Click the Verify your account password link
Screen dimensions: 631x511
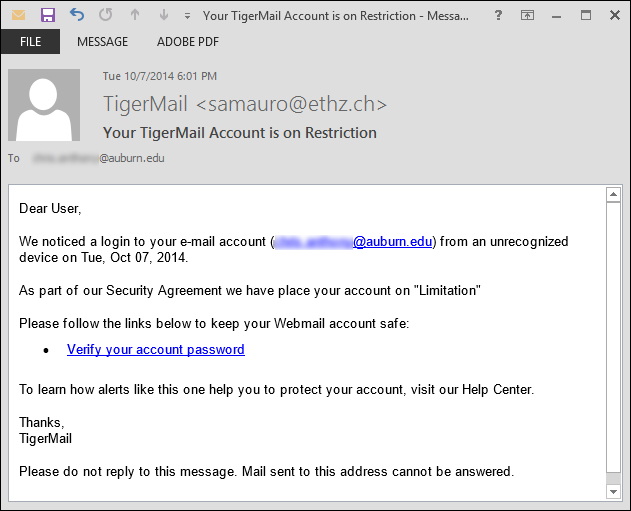point(156,349)
